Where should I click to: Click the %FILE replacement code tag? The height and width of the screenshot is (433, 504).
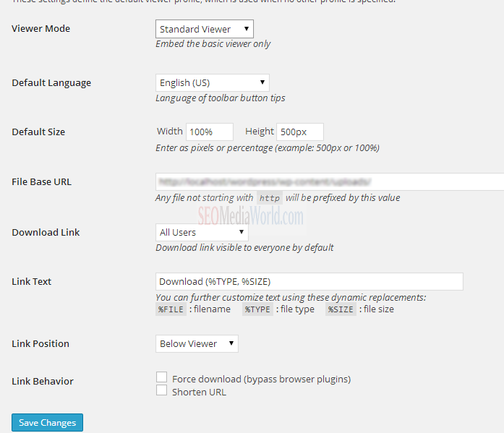pos(171,309)
